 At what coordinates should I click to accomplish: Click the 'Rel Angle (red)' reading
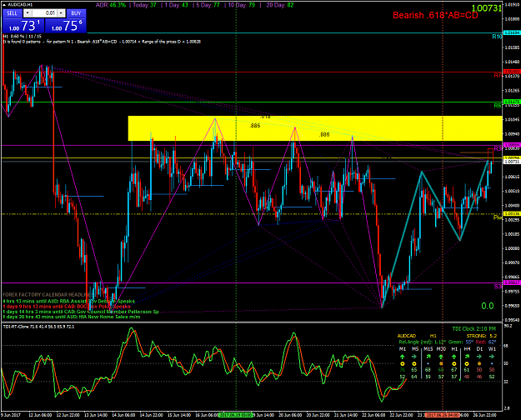(x=422, y=342)
